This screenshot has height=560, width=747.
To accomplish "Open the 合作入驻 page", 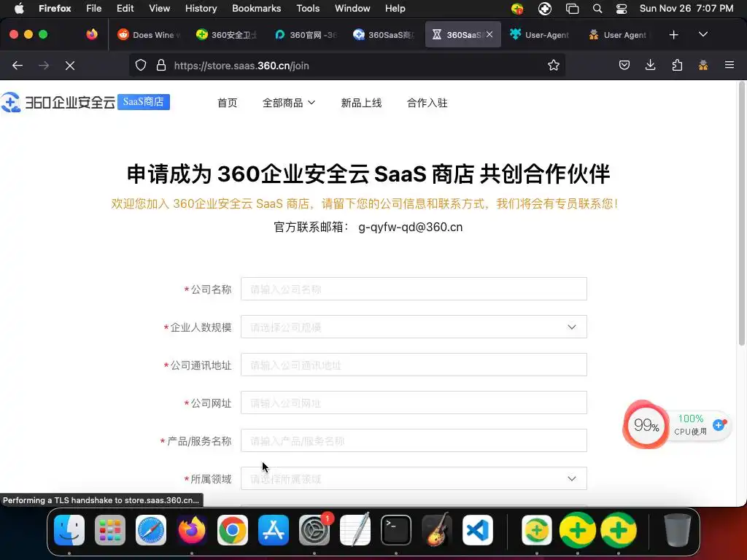I will 427,103.
